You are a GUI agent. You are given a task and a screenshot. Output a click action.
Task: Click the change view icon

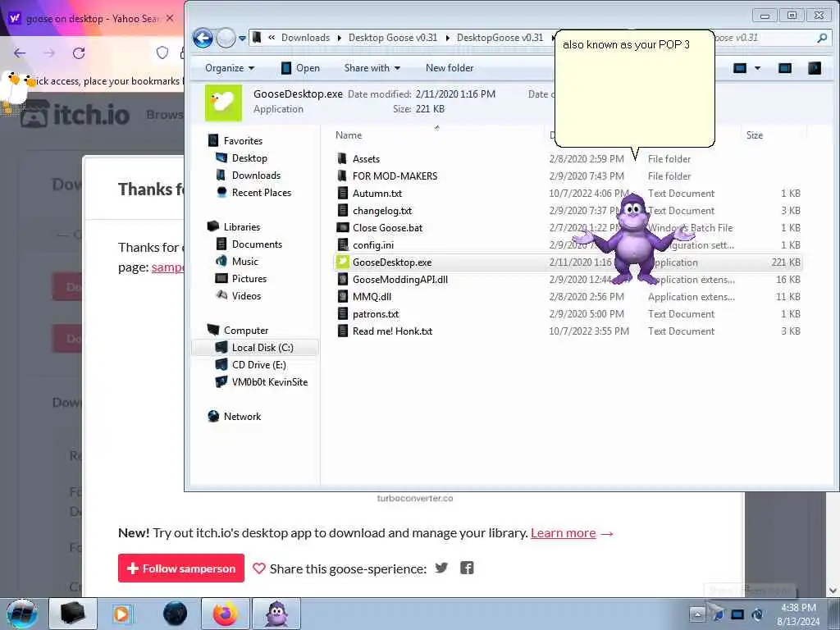[740, 68]
